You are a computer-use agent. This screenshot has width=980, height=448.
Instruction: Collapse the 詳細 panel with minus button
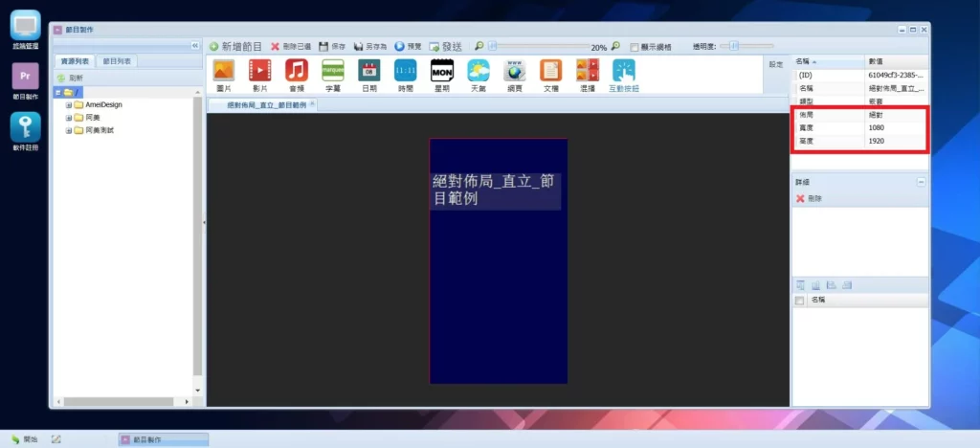921,181
